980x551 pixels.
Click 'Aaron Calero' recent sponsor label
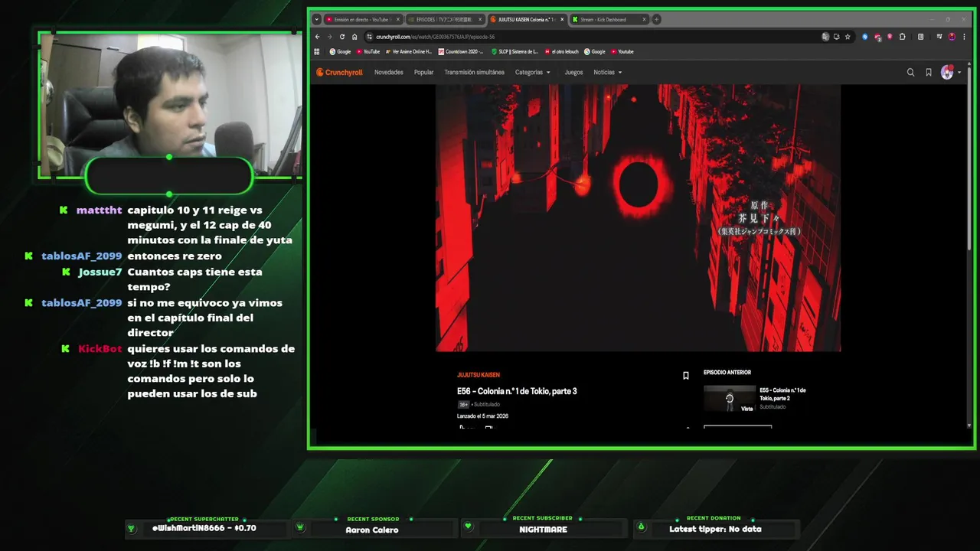click(372, 530)
